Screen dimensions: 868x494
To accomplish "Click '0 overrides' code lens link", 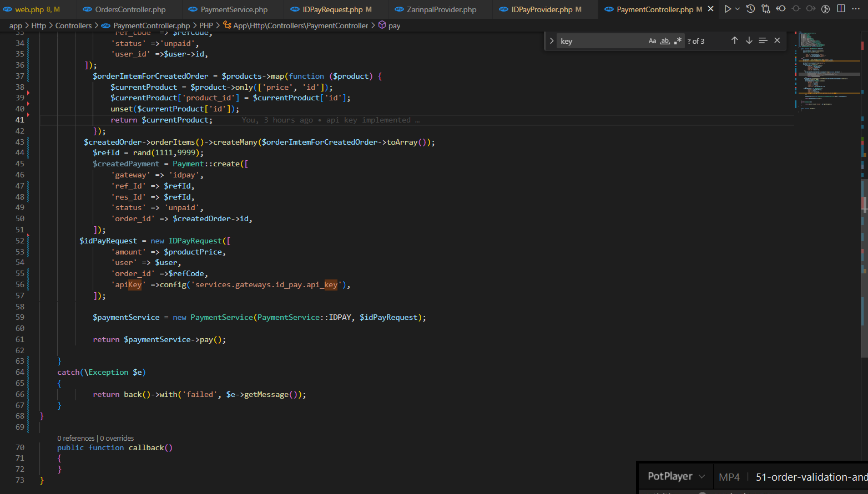I will 117,438.
